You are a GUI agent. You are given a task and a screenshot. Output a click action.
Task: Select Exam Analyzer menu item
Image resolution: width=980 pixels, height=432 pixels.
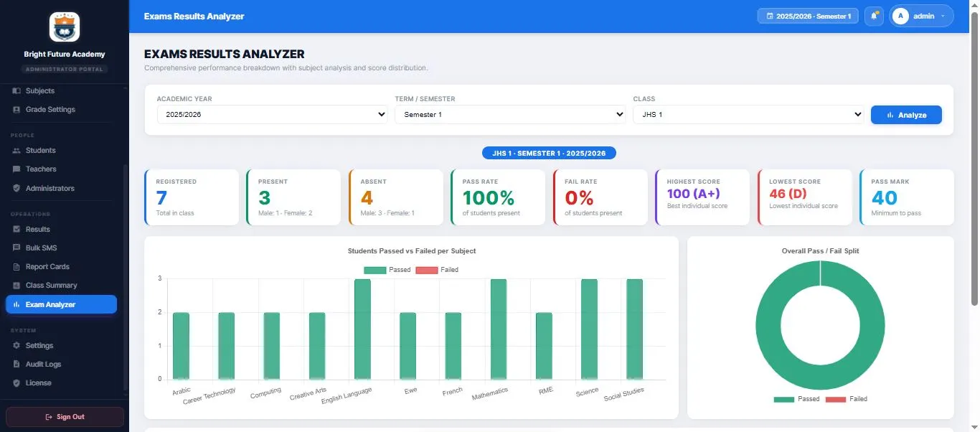[x=61, y=305]
